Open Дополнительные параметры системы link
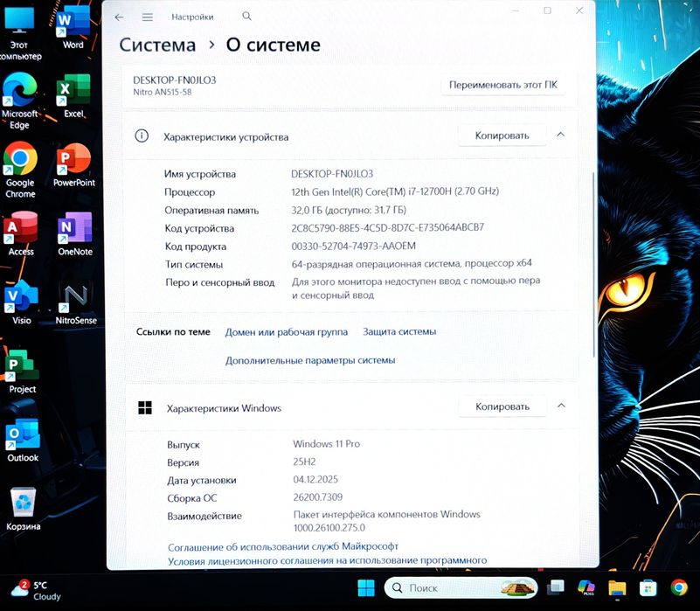Viewport: 700px width, 611px height. click(310, 360)
